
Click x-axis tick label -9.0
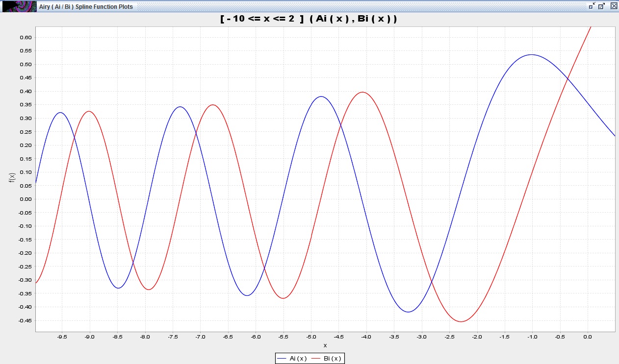(89, 337)
